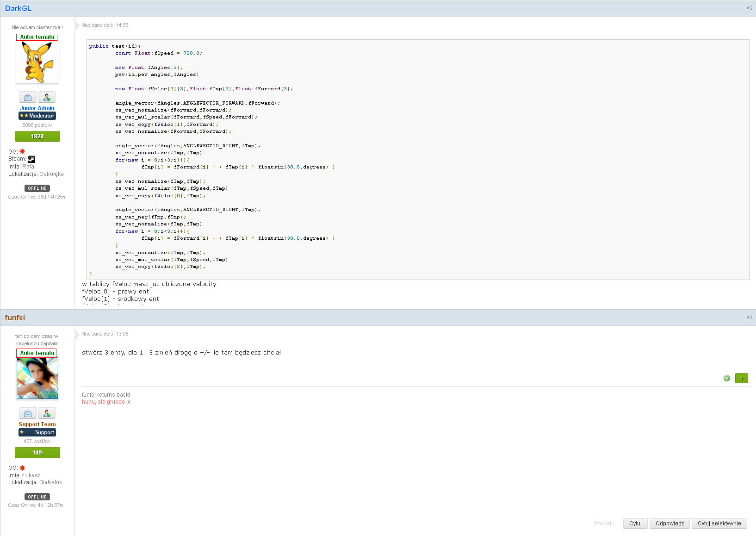This screenshot has width=756, height=536.
Task: Click the Cytuj selektywnie button
Action: pos(719,524)
